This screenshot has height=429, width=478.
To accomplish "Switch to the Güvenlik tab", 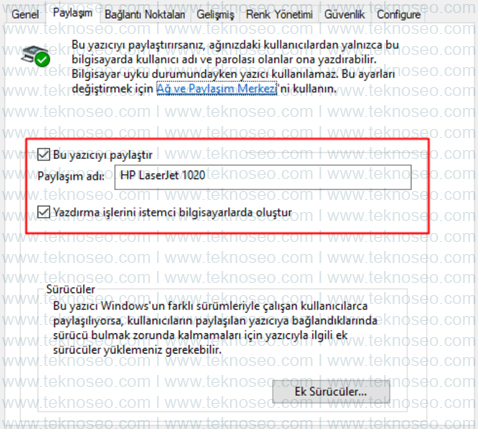I will tap(345, 14).
